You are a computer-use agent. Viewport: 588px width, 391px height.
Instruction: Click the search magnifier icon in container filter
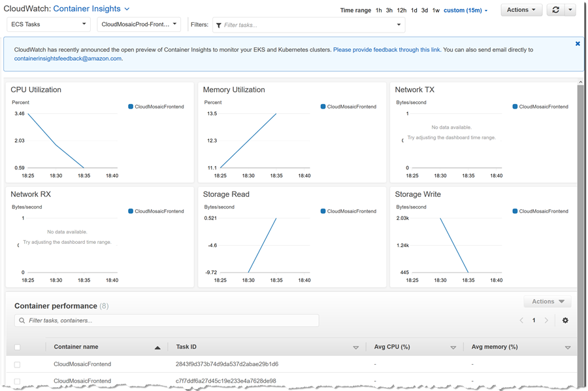click(x=22, y=320)
